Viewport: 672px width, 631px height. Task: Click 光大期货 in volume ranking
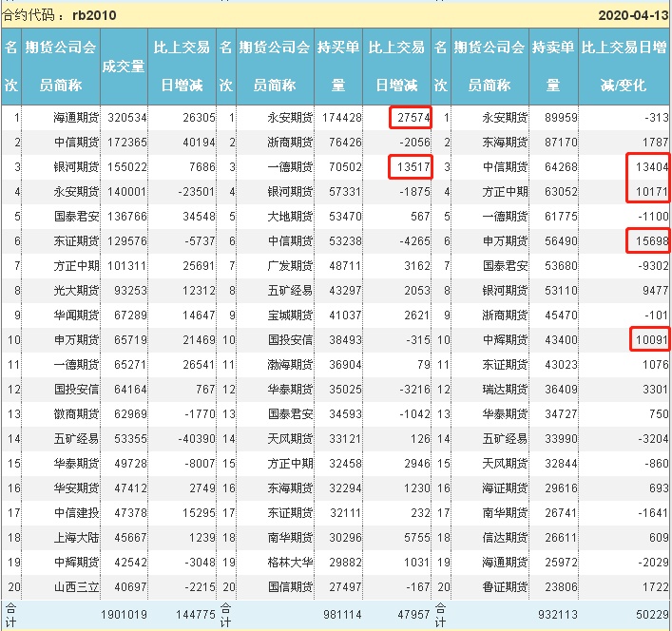pos(76,291)
